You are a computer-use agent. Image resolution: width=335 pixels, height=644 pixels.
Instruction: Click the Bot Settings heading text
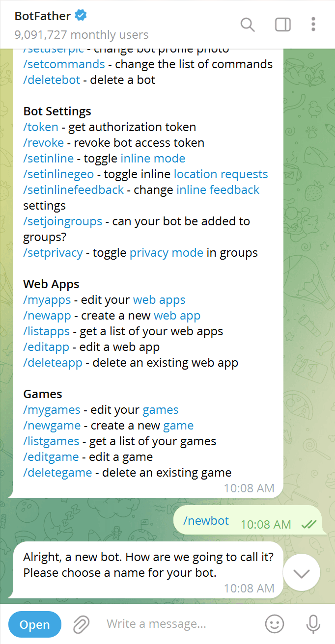(x=57, y=111)
